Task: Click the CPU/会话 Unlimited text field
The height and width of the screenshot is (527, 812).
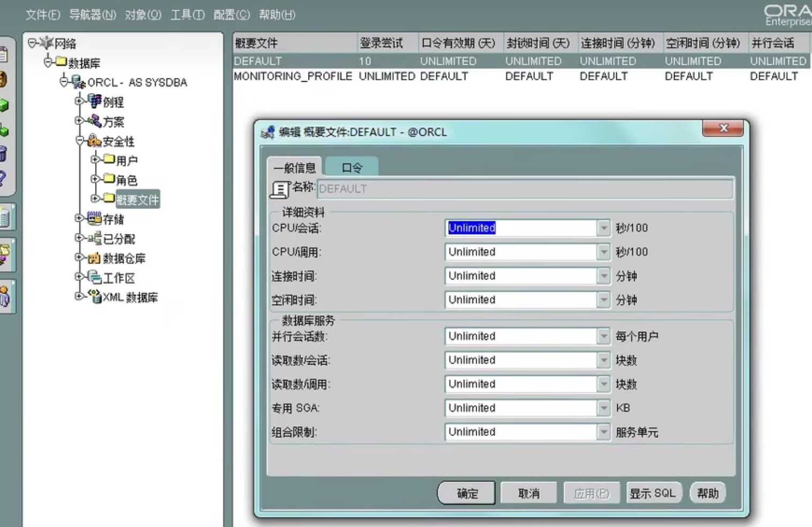Action: 520,228
